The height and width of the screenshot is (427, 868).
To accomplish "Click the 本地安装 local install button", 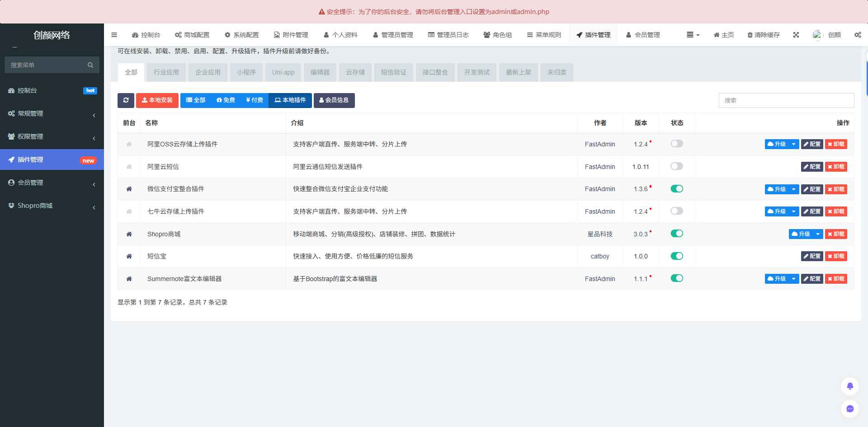I will click(157, 100).
